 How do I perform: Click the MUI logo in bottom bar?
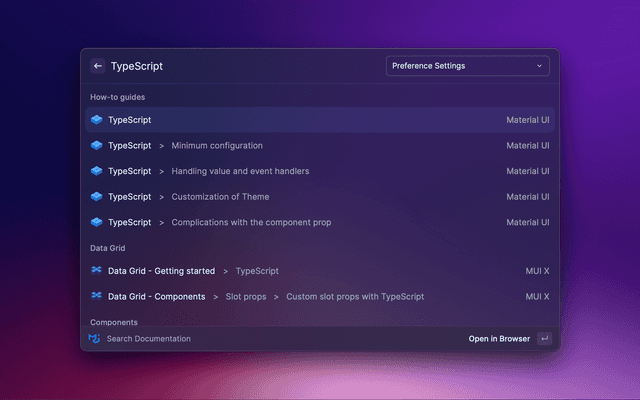point(95,339)
